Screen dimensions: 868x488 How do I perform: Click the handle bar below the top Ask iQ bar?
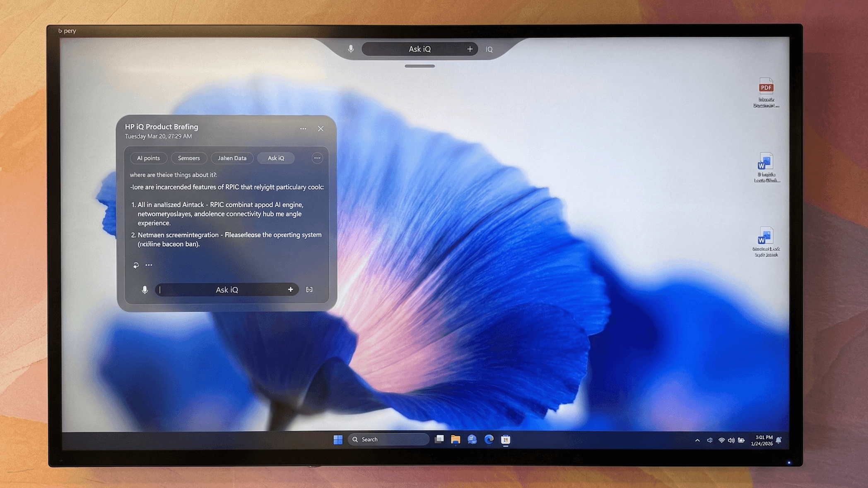click(420, 66)
